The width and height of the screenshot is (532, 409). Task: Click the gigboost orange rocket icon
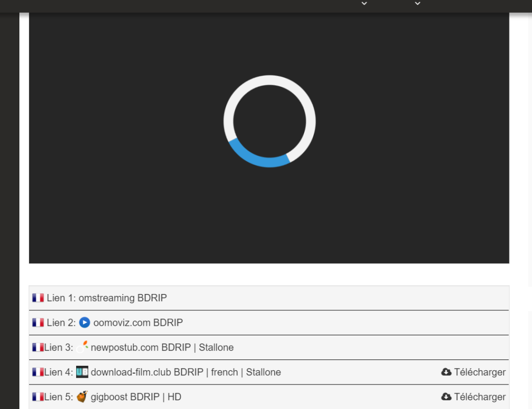tap(82, 396)
